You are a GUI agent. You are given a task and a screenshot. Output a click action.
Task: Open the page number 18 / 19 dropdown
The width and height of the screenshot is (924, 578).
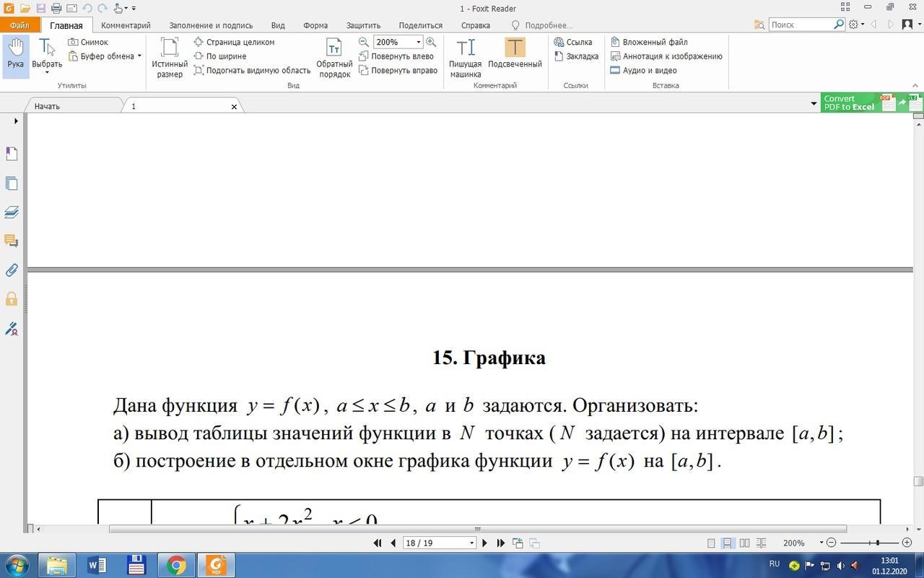click(471, 543)
